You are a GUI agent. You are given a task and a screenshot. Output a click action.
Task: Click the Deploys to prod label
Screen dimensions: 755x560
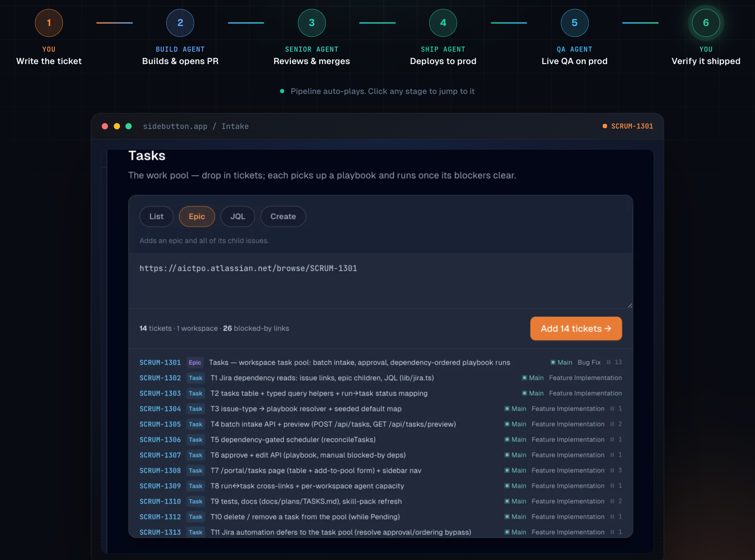point(443,61)
